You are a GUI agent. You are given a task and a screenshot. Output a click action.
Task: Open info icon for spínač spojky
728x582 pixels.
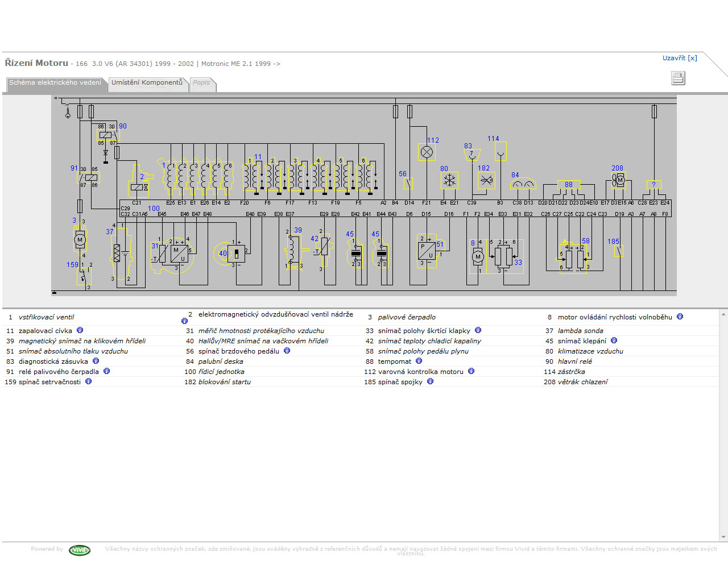430,381
